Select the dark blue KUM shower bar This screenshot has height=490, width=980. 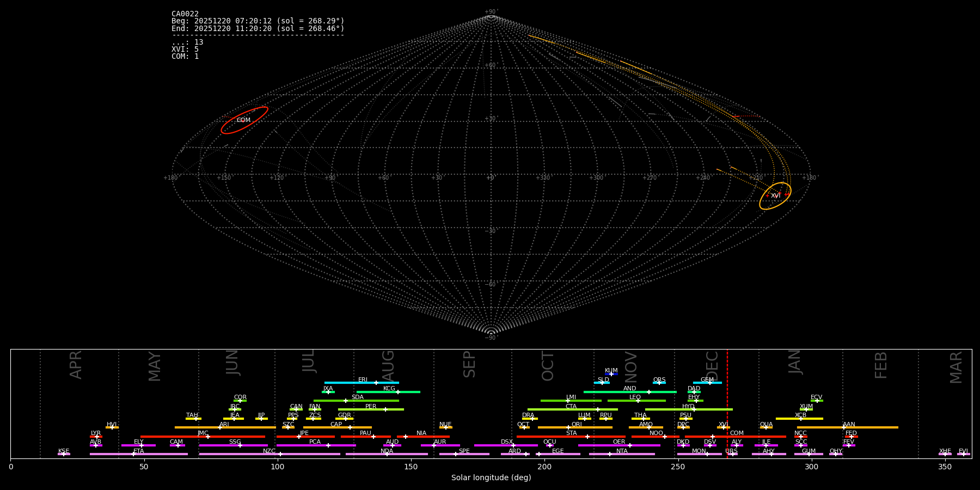pos(611,374)
